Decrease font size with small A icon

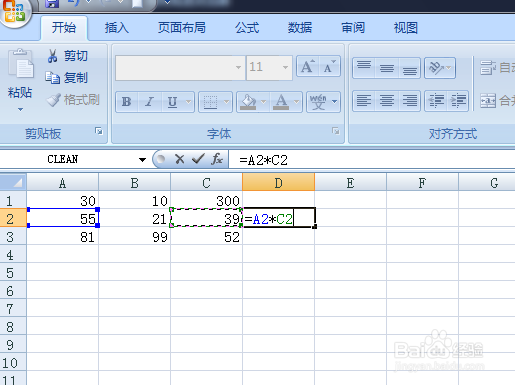pos(329,66)
